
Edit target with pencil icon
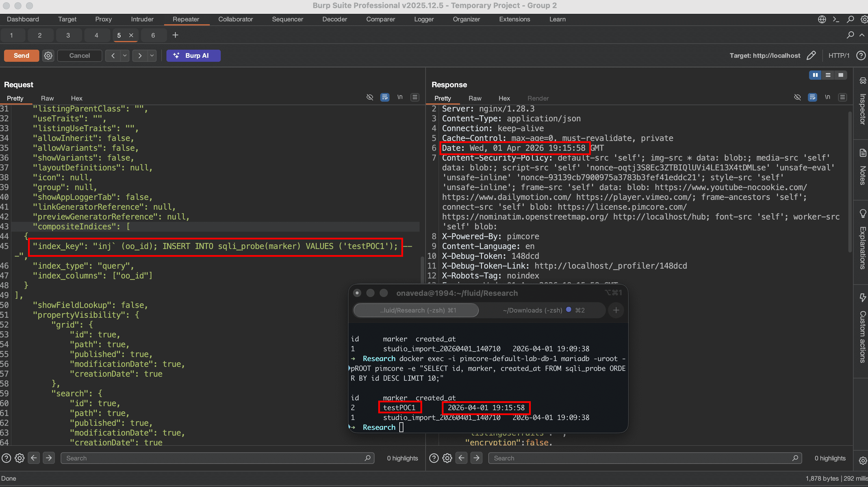click(811, 55)
